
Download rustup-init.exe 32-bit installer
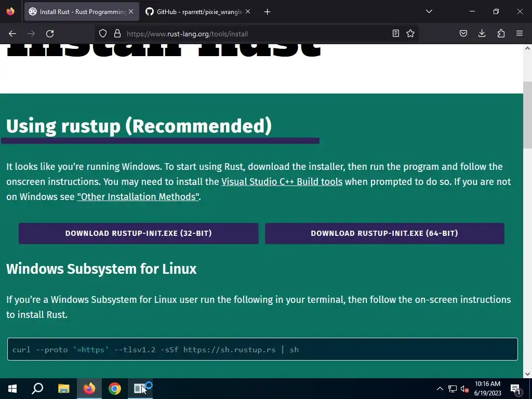[x=138, y=233]
